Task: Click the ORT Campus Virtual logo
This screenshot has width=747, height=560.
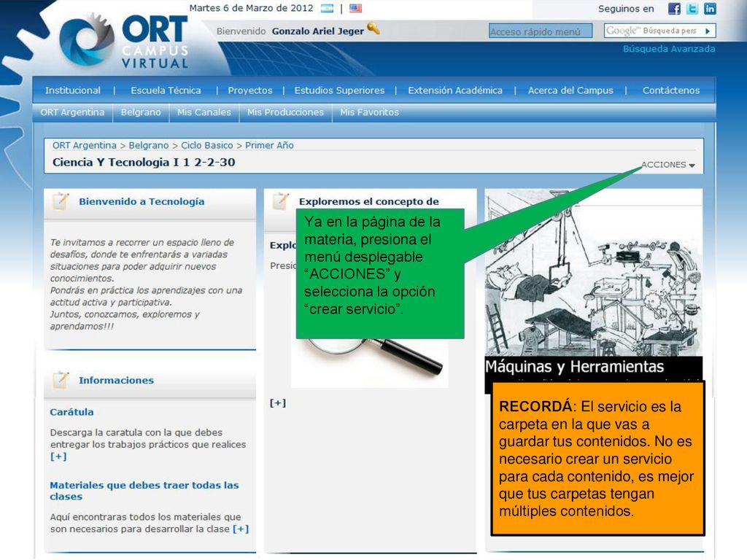Action: click(125, 42)
